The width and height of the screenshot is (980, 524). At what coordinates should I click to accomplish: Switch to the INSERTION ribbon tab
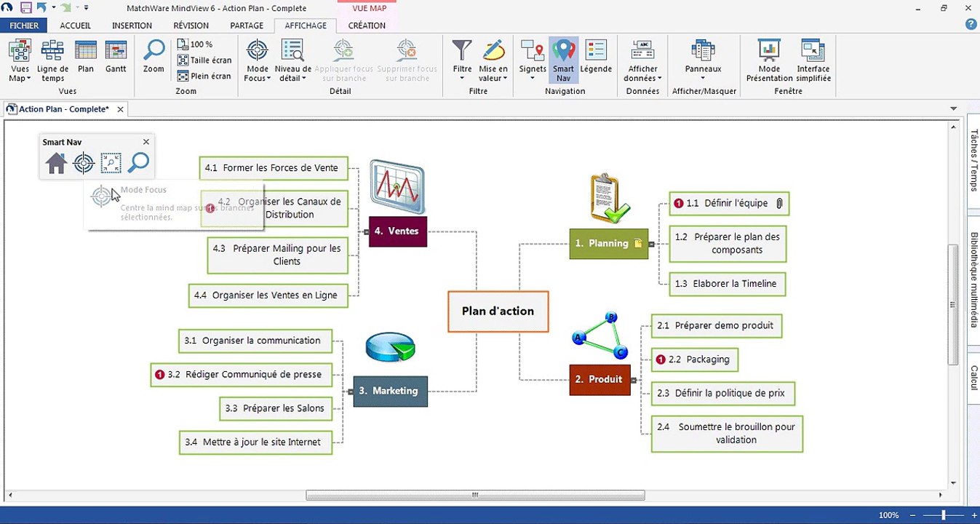tap(132, 25)
